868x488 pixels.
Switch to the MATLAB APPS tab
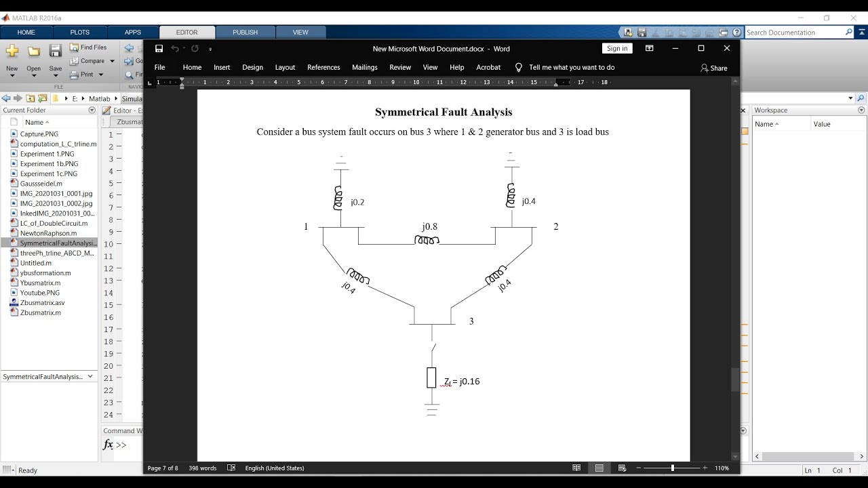click(x=133, y=33)
